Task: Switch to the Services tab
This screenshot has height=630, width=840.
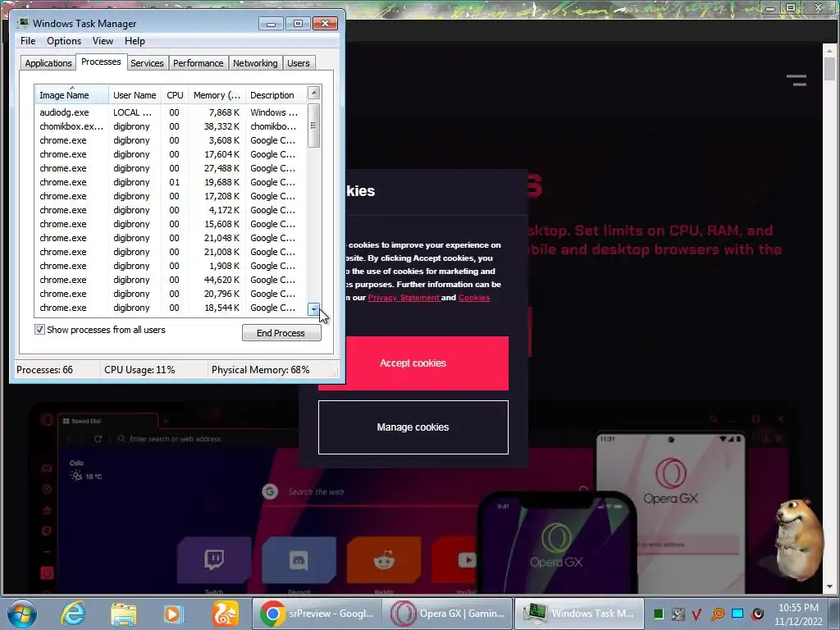Action: coord(147,63)
